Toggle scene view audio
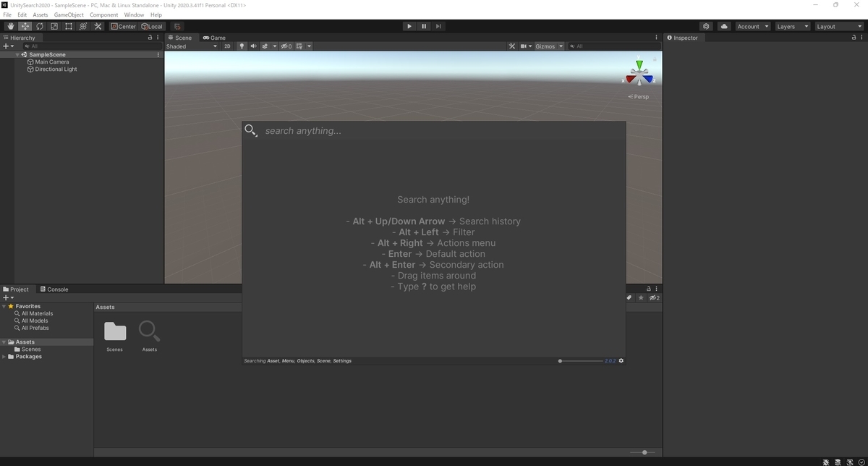 point(253,46)
